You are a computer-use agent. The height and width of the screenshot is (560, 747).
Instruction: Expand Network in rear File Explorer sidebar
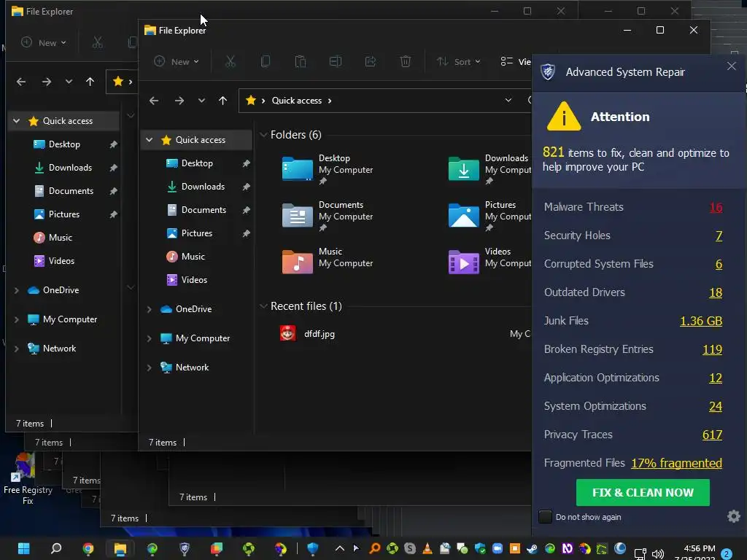[16, 349]
